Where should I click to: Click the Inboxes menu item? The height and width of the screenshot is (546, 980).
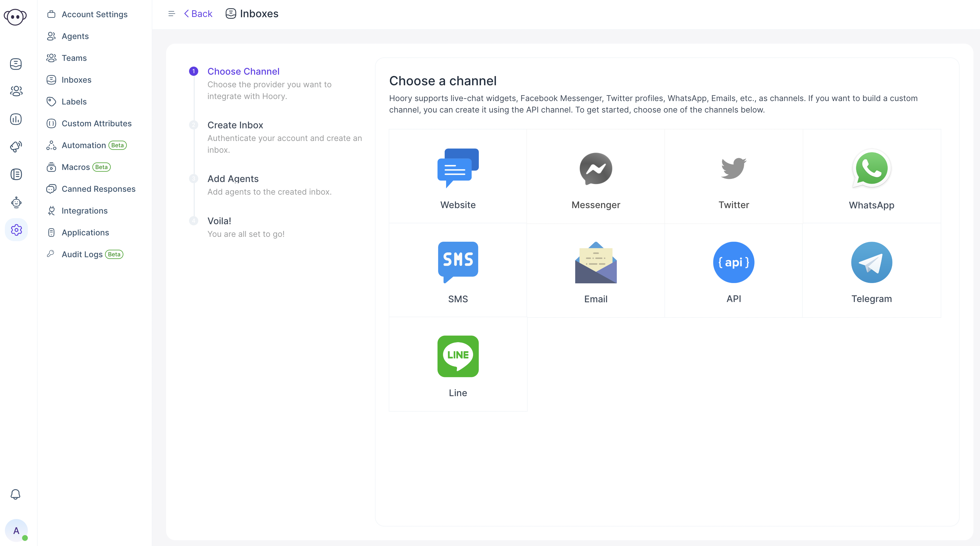click(77, 79)
